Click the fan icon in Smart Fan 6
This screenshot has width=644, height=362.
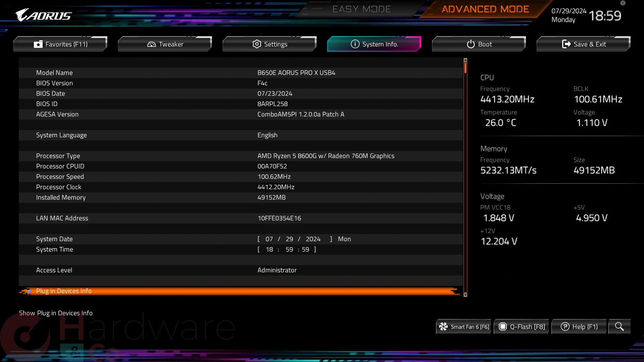[443, 326]
